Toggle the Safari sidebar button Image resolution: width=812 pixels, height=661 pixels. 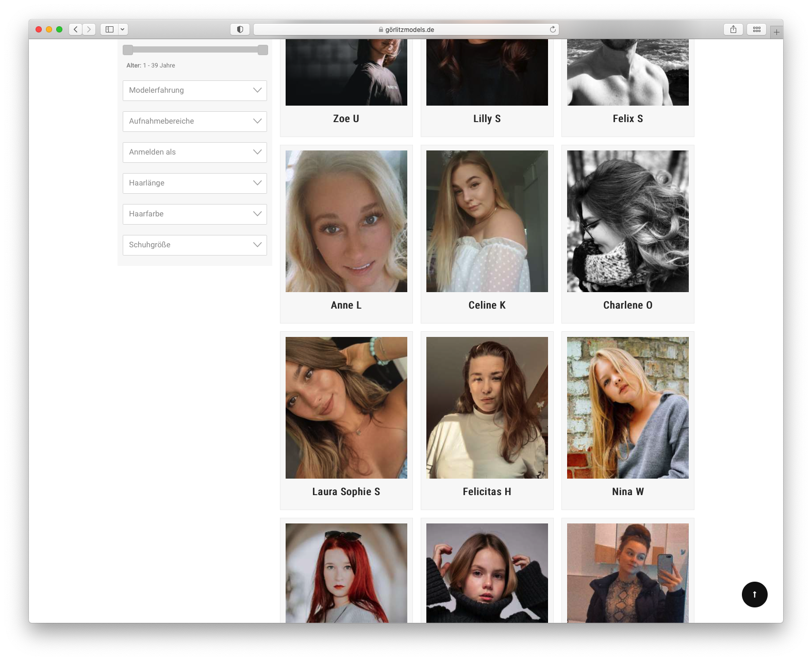109,29
